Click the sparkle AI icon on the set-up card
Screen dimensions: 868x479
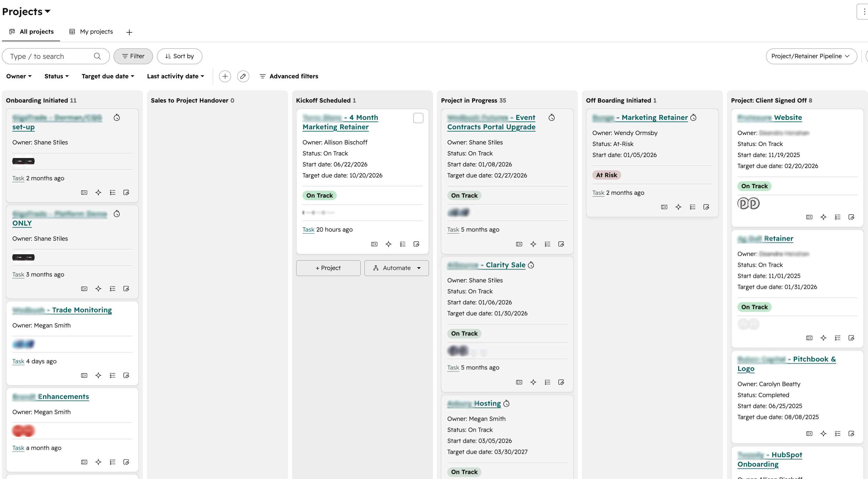tap(98, 192)
